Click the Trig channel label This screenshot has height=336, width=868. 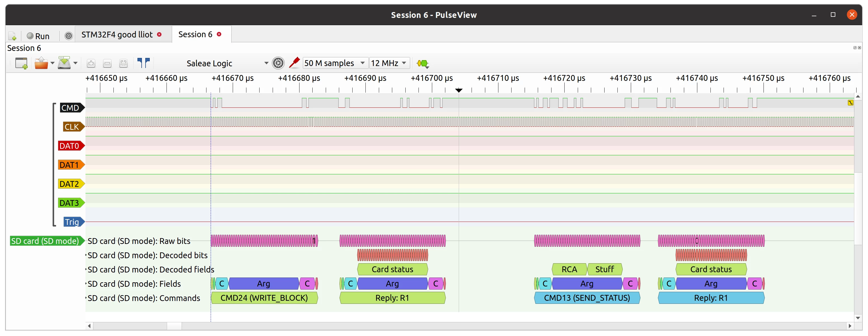point(74,222)
